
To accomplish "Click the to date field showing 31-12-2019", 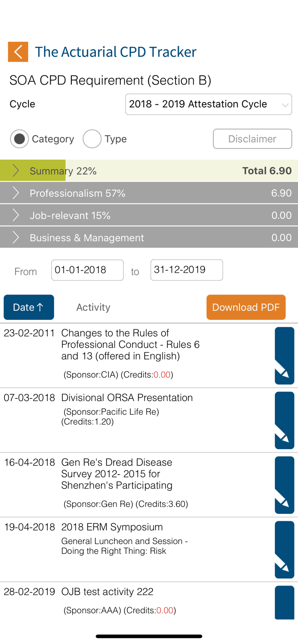I will click(186, 270).
